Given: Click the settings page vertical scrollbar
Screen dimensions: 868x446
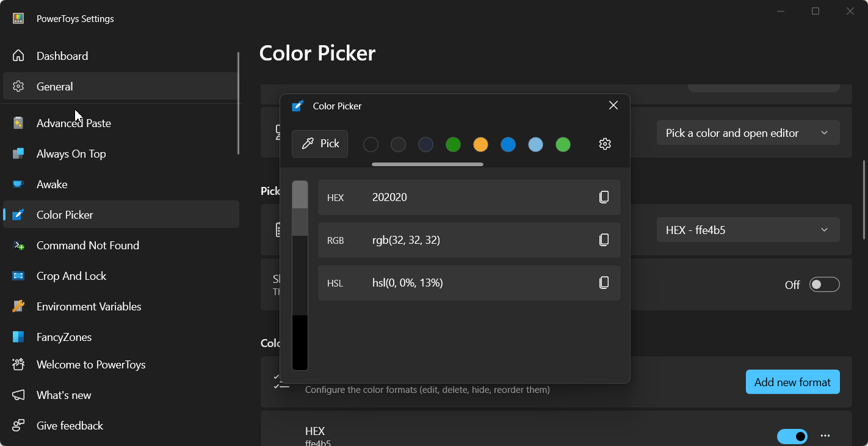Looking at the screenshot, I should click(x=864, y=199).
